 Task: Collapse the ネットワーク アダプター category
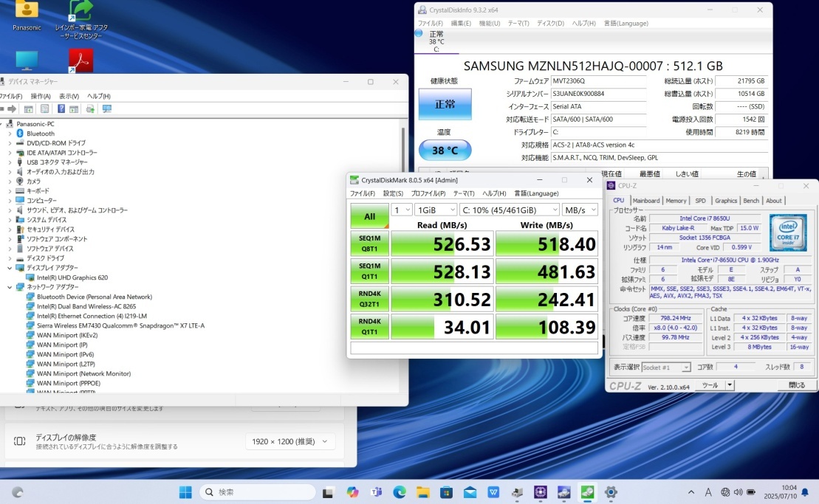[10, 287]
